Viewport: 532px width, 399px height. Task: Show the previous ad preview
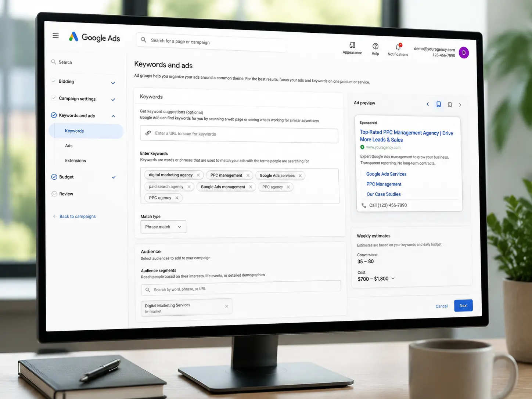428,104
